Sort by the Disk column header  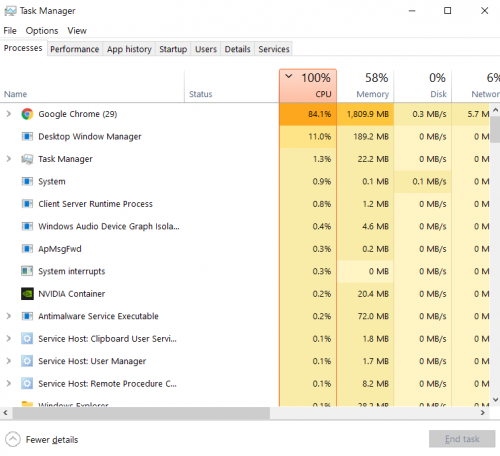click(x=423, y=86)
